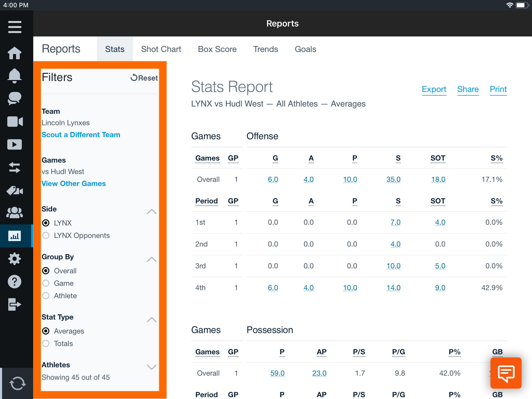Open notifications via the bell icon
Image resolution: width=532 pixels, height=399 pixels.
click(x=15, y=76)
